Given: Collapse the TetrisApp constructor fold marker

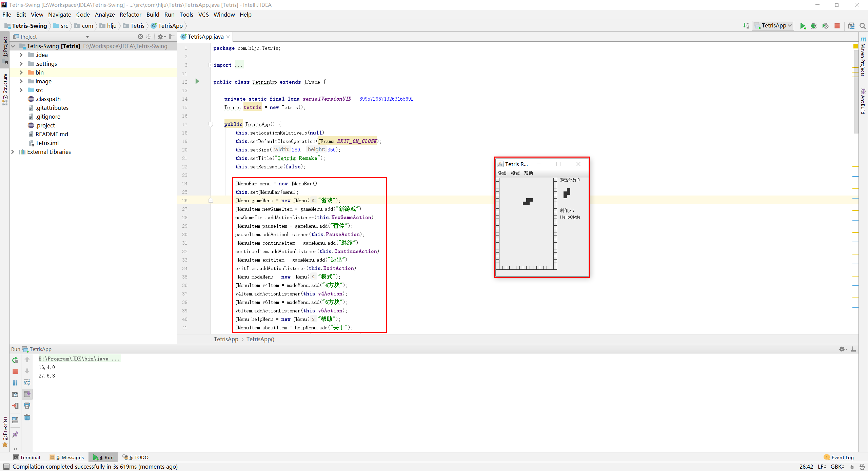Looking at the screenshot, I should pyautogui.click(x=211, y=124).
